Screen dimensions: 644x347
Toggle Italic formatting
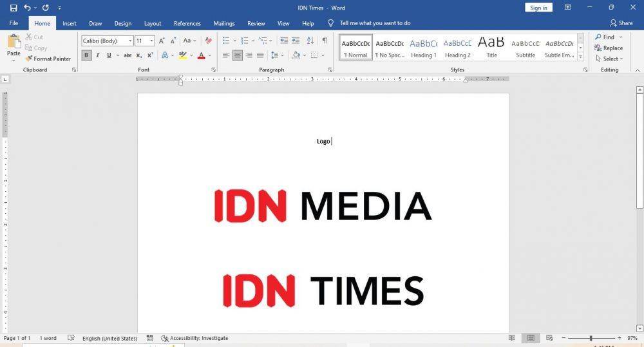point(98,55)
